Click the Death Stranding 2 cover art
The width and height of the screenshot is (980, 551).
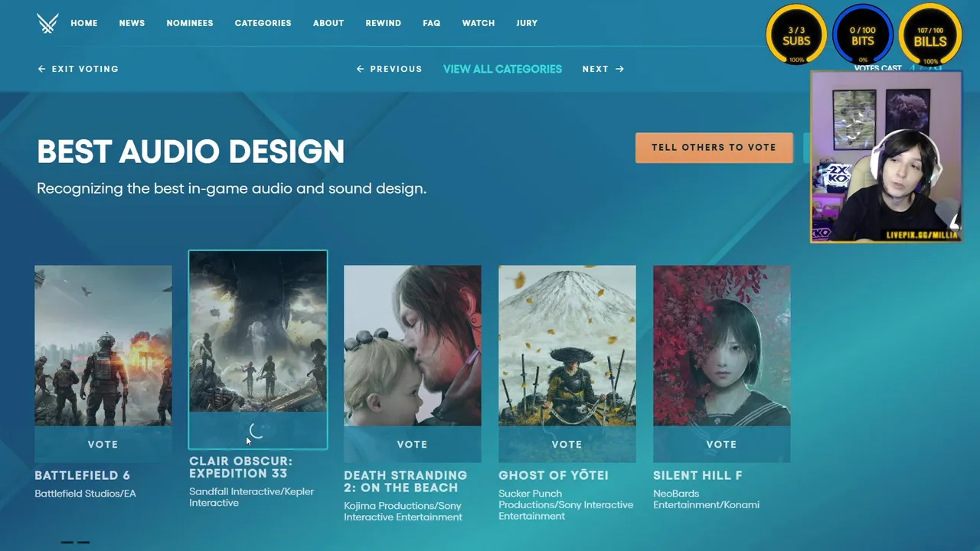413,346
